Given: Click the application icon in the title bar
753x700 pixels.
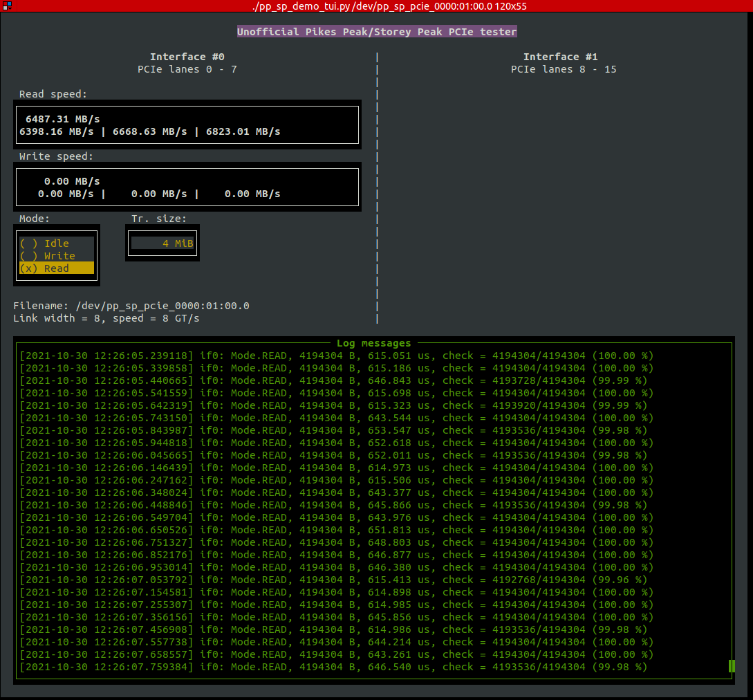Looking at the screenshot, I should tap(8, 6).
